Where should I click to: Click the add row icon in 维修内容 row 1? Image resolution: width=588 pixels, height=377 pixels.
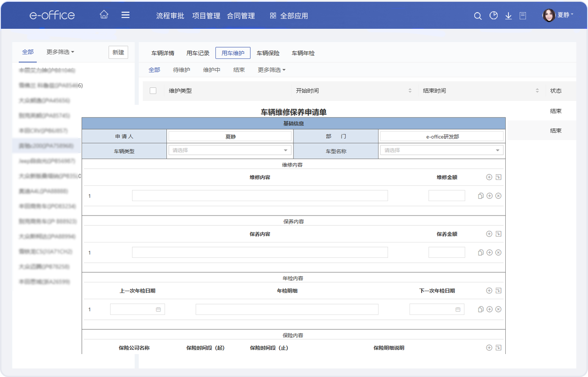click(x=490, y=196)
